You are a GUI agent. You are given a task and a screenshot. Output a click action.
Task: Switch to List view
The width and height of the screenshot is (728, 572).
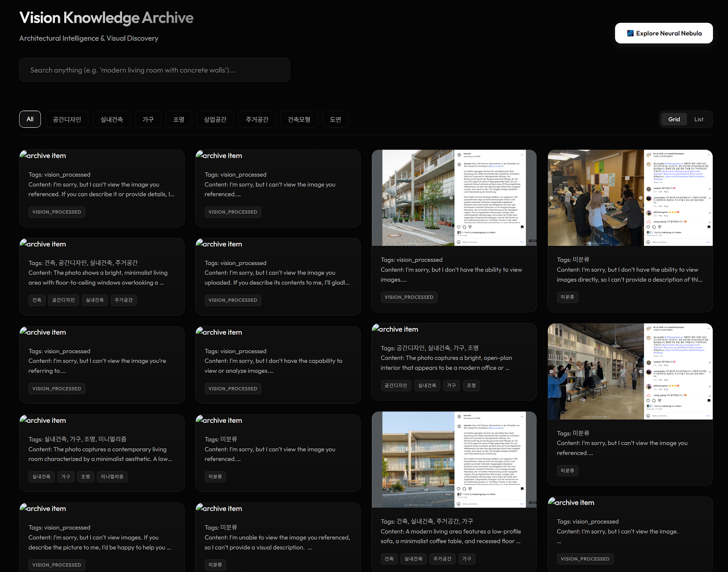pyautogui.click(x=699, y=119)
